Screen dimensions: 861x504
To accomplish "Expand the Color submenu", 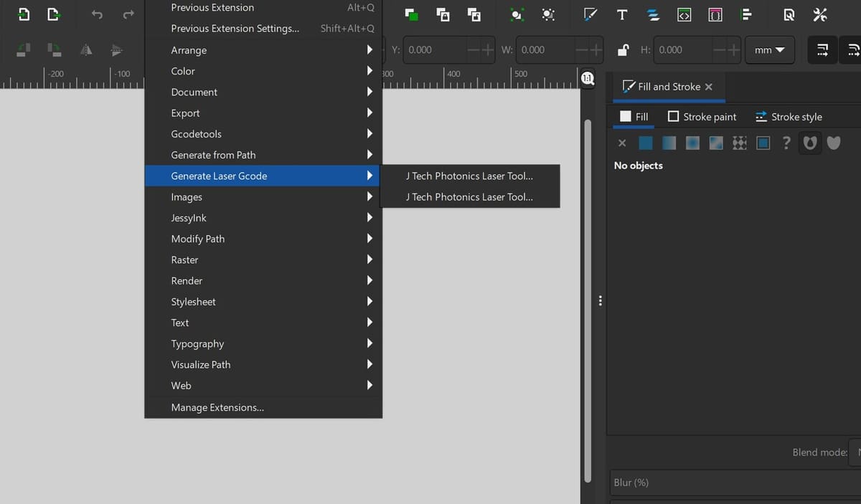I will pos(263,71).
